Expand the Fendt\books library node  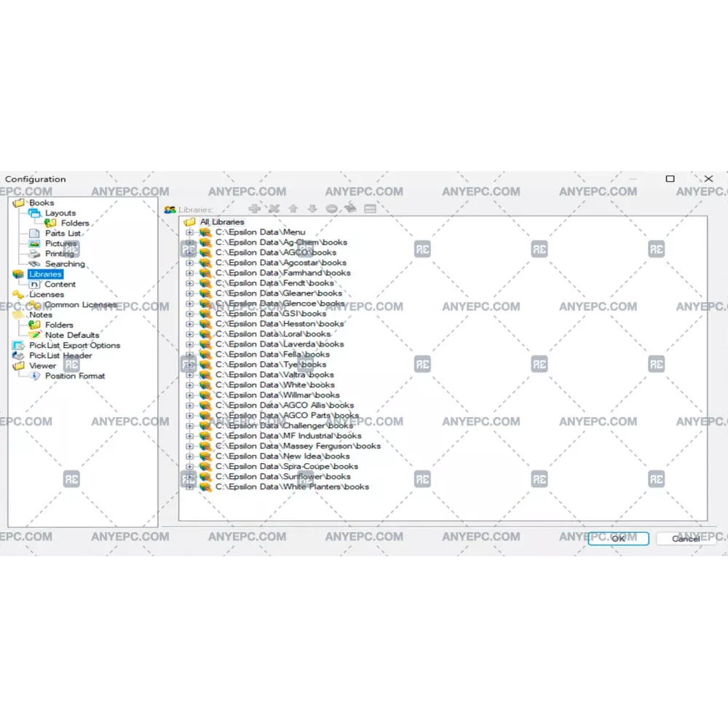(x=189, y=283)
